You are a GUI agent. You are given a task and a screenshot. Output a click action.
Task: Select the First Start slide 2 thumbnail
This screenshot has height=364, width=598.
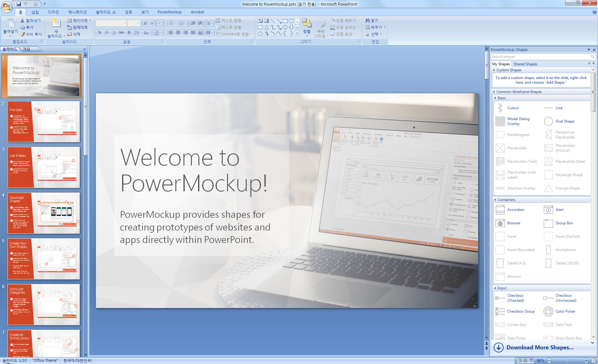click(44, 122)
